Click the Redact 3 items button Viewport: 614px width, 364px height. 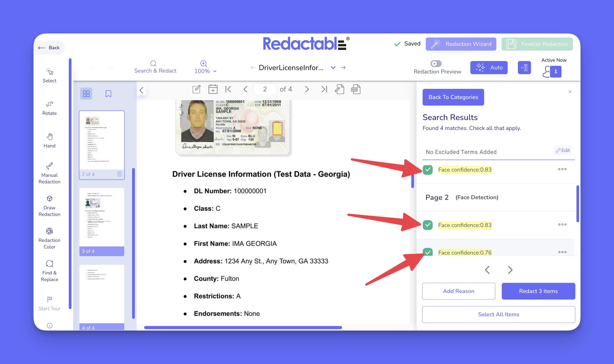point(538,291)
